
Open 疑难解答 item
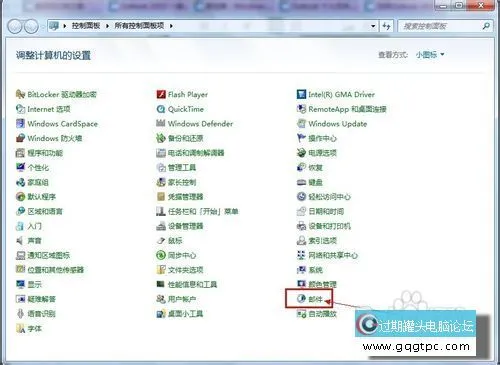(x=36, y=299)
